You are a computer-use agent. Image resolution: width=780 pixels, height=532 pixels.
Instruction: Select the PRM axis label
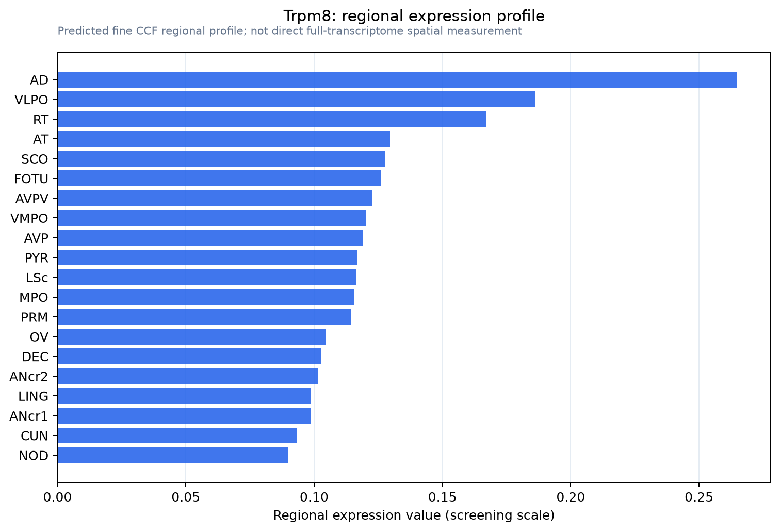pos(35,317)
